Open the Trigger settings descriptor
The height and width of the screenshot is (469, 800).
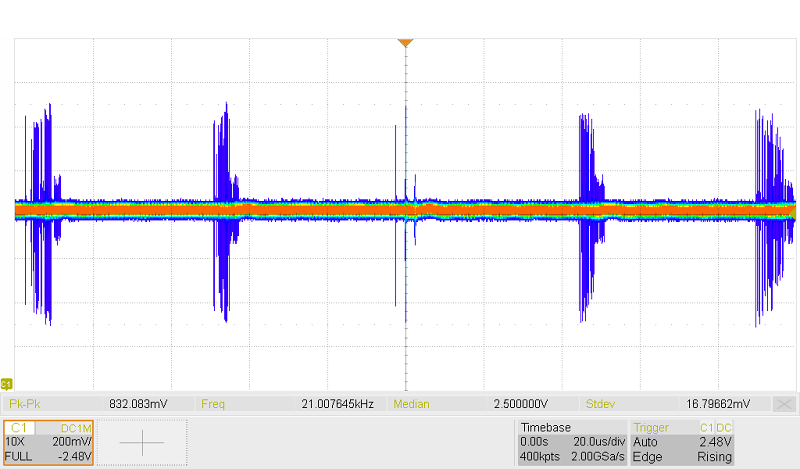tap(684, 441)
